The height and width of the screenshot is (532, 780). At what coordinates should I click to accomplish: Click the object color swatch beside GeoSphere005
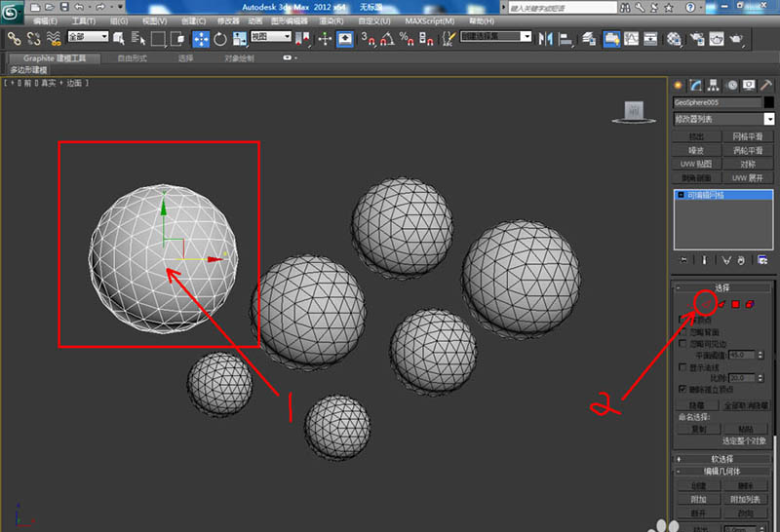tap(768, 102)
